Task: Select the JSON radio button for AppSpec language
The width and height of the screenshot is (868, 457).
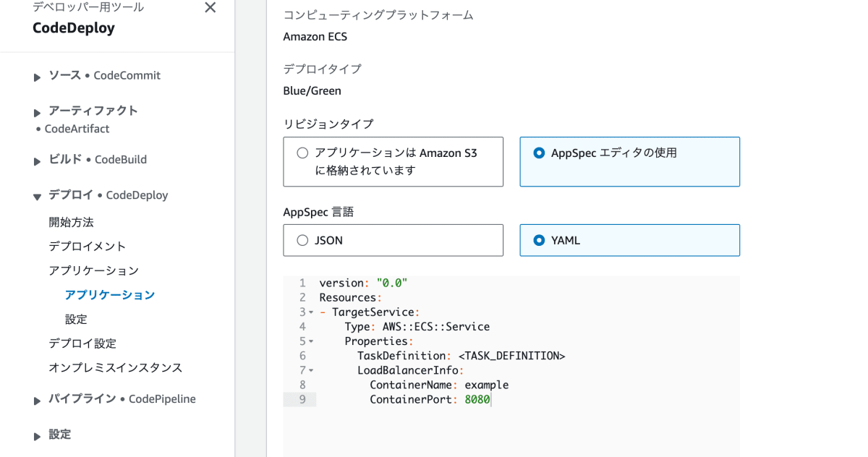Action: tap(302, 239)
